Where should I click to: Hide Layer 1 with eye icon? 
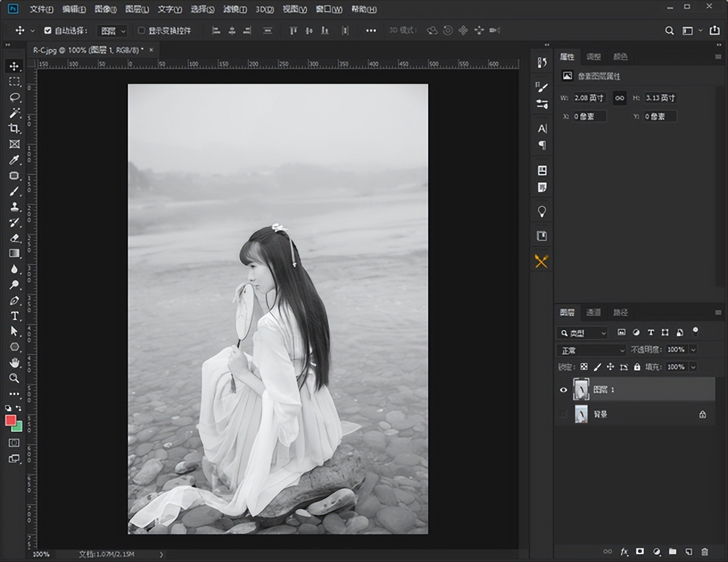564,390
